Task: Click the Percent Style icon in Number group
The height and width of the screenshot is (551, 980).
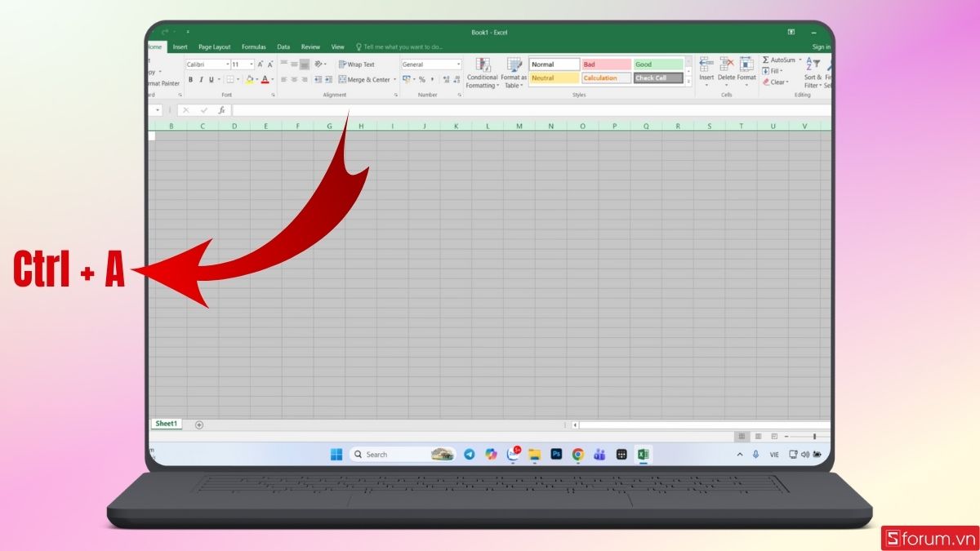Action: click(x=422, y=78)
